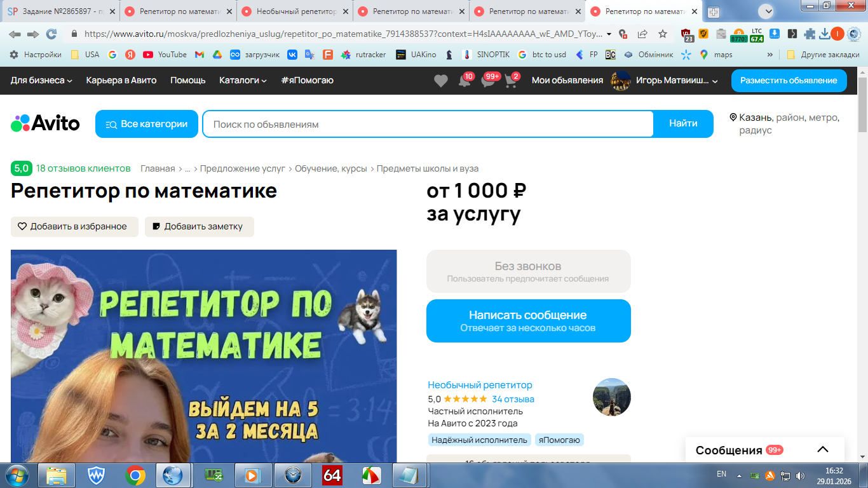
Task: Bookmark this page with the star icon
Action: point(663,34)
